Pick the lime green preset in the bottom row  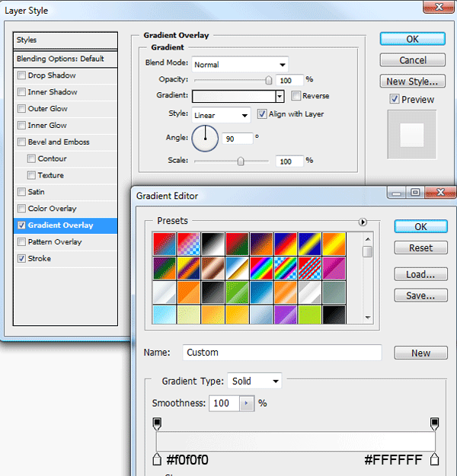tap(310, 315)
